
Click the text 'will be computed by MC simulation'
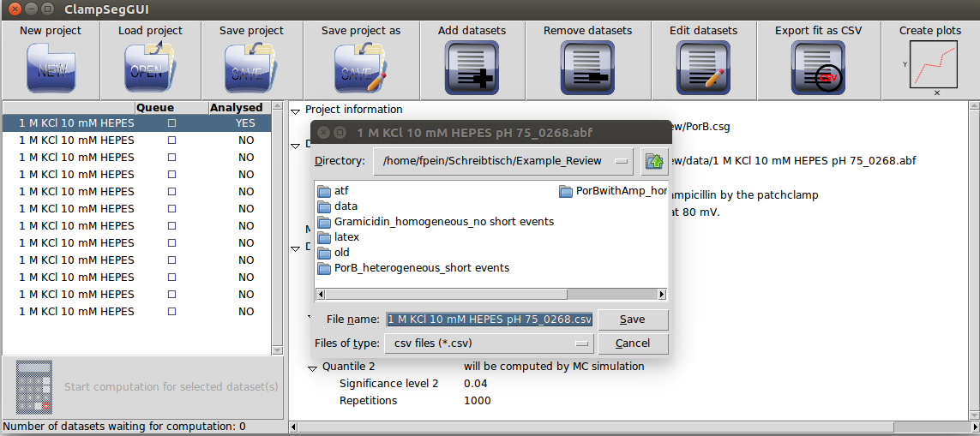point(554,367)
